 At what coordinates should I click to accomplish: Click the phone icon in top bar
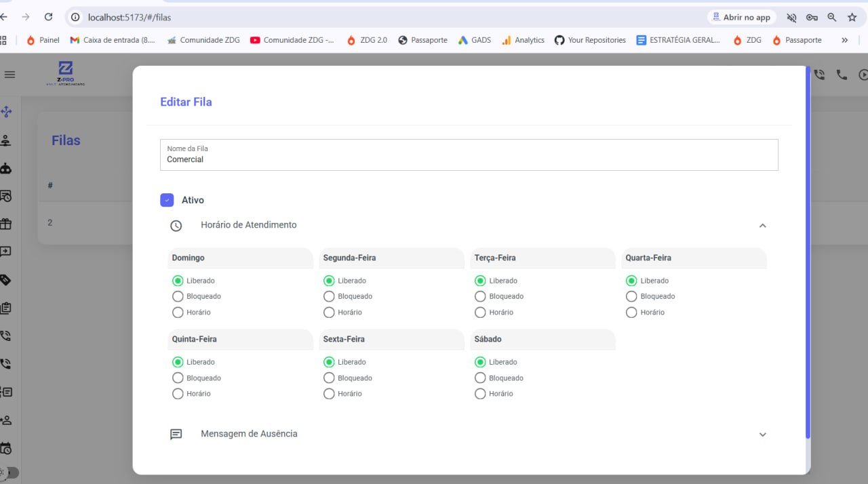coord(842,75)
